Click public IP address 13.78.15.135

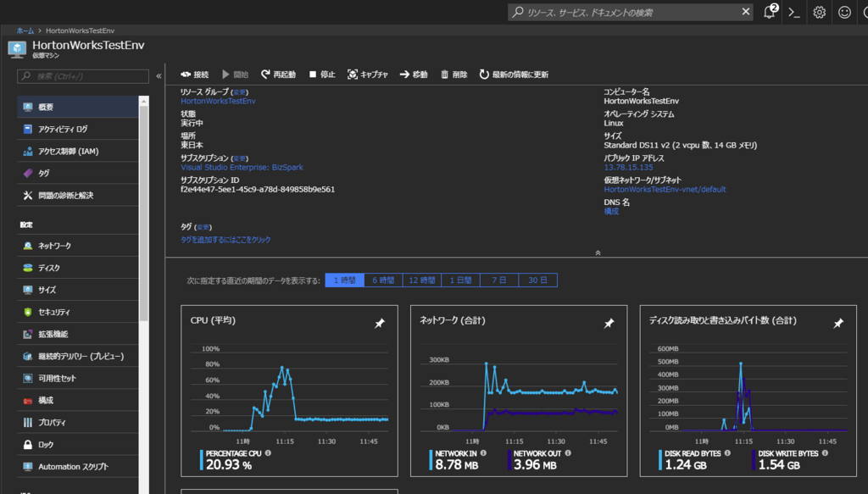click(x=628, y=167)
